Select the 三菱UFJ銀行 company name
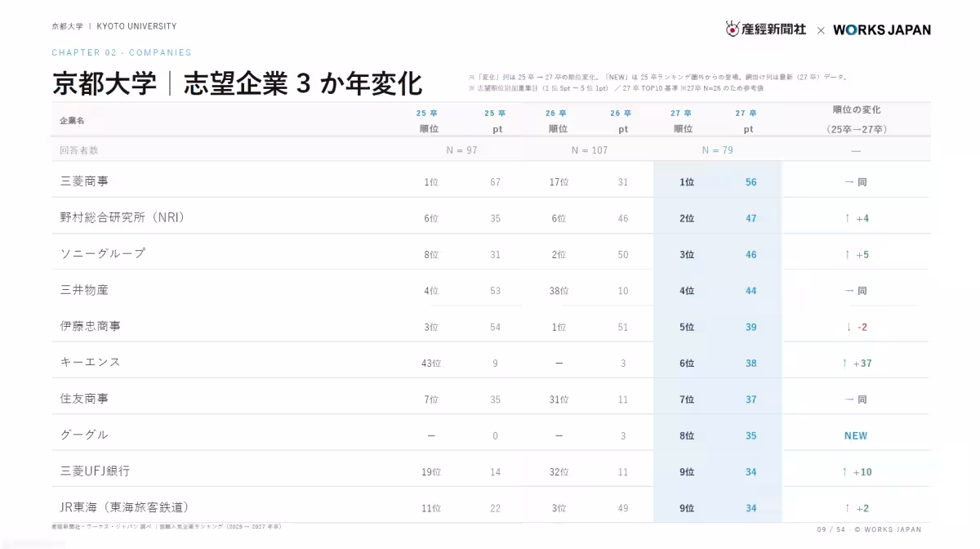Viewport: 980px width, 549px height. tap(95, 471)
